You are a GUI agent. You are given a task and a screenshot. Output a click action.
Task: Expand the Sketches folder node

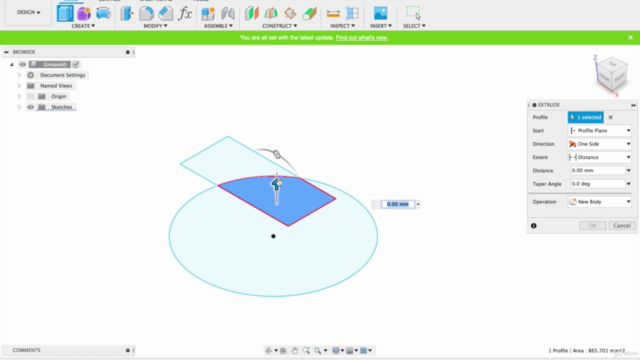(19, 107)
